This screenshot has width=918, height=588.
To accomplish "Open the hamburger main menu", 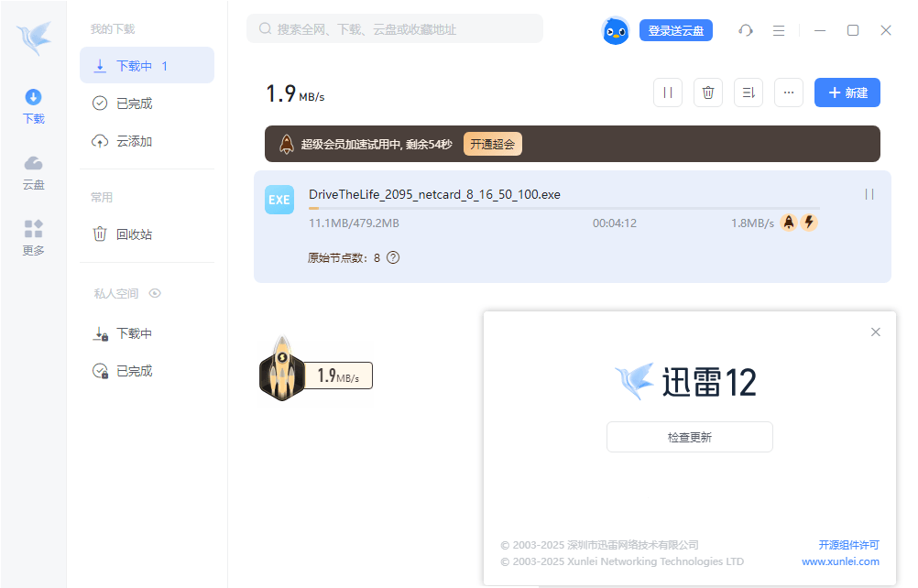I will coord(779,30).
